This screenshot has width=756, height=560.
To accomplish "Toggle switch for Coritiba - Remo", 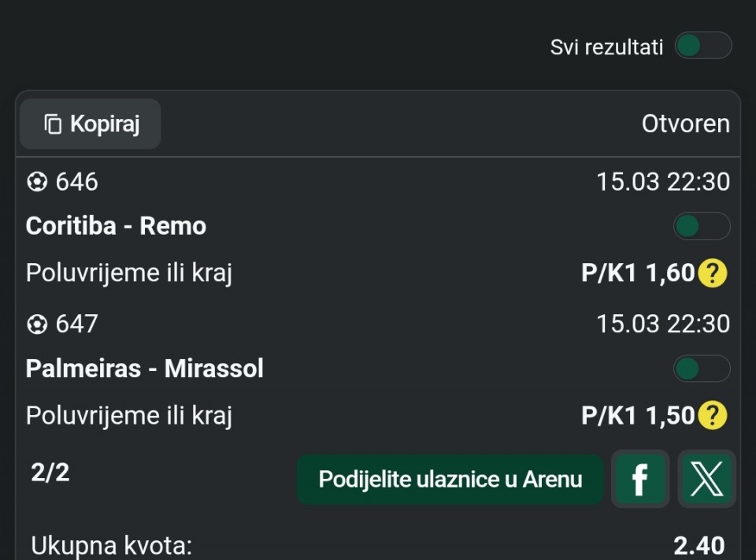I will (701, 227).
